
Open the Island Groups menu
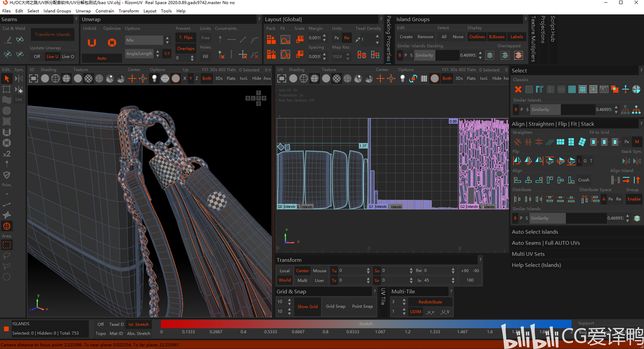pos(57,11)
